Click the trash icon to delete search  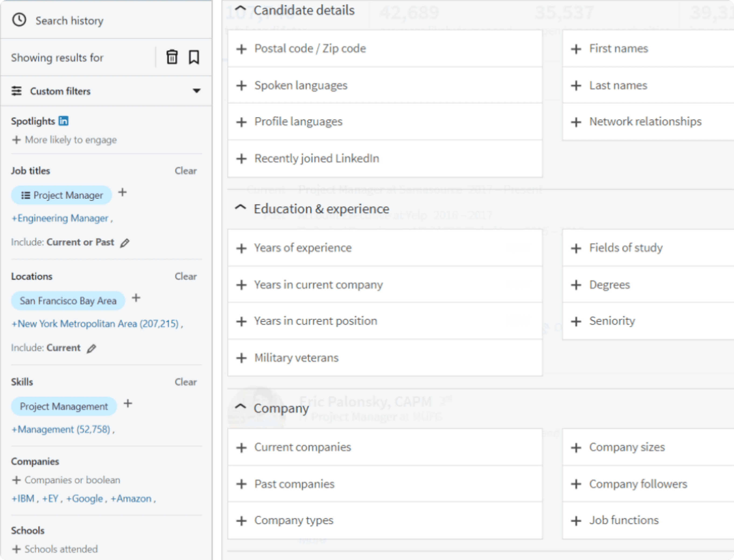(x=172, y=57)
